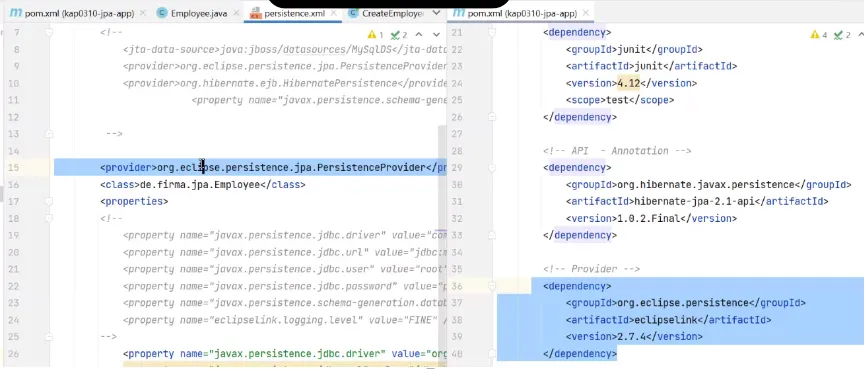The image size is (865, 369).
Task: Click the commented jdbc.url property line 20
Action: coord(285,252)
